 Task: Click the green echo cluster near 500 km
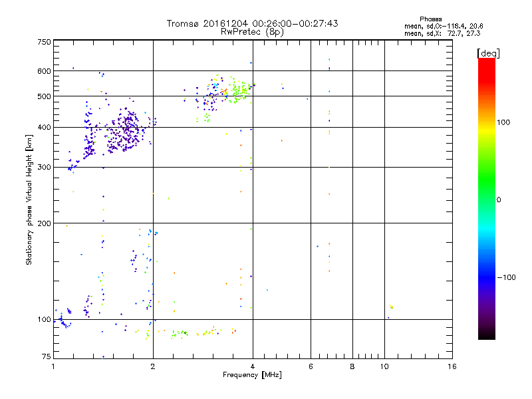coord(240,91)
